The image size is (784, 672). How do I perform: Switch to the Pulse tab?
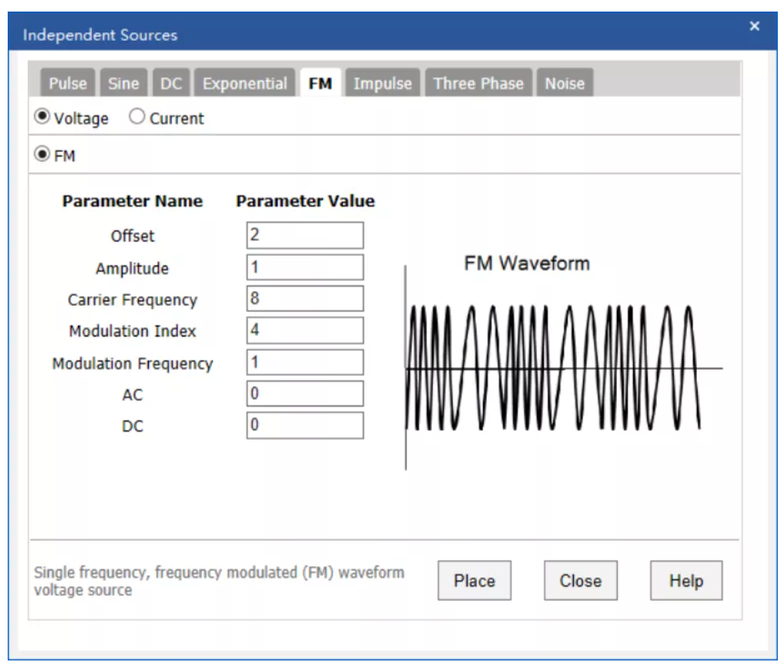pyautogui.click(x=68, y=83)
